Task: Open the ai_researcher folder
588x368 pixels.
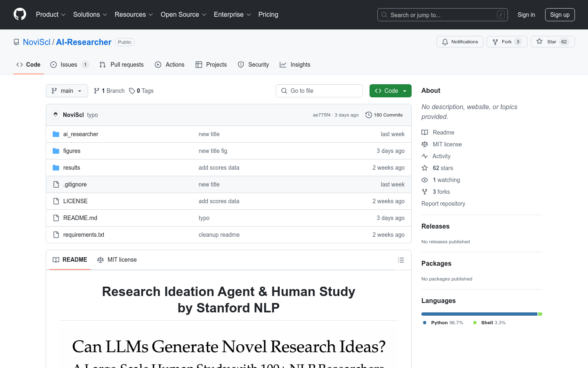Action: pos(80,134)
